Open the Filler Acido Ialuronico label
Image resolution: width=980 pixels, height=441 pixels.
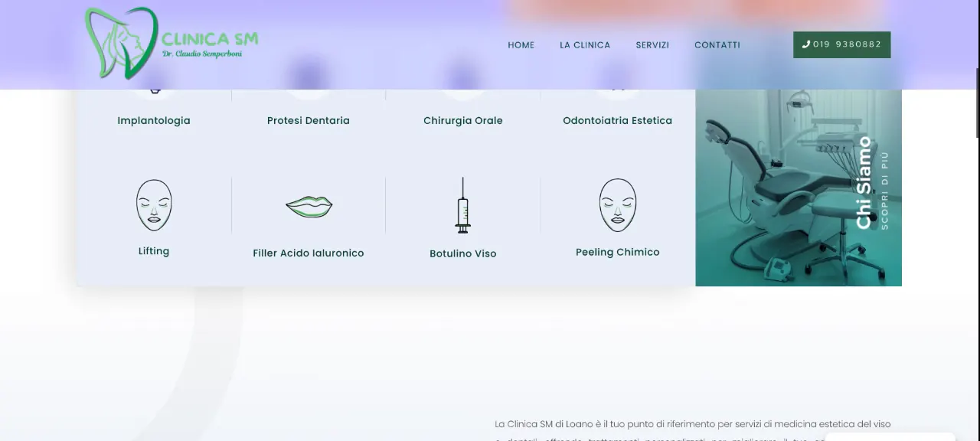[309, 253]
